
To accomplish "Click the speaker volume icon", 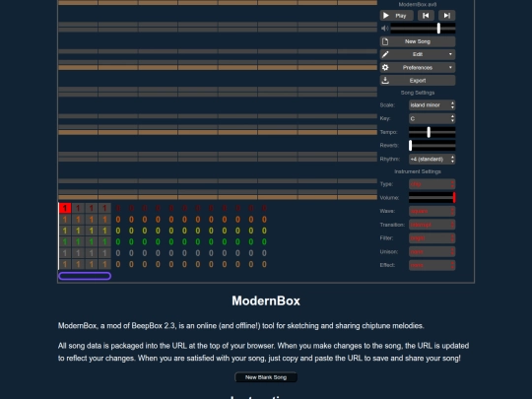I will [384, 29].
